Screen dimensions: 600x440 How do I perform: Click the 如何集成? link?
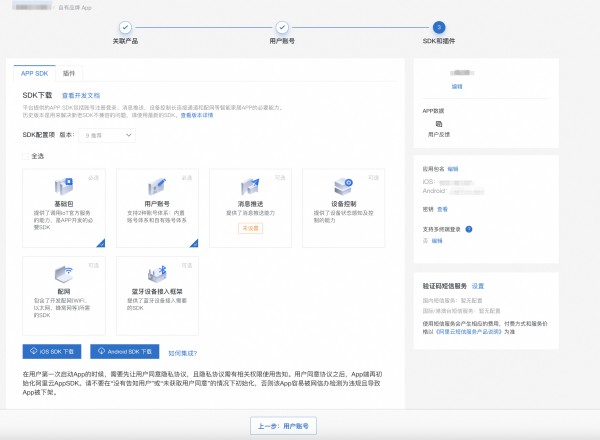coord(183,353)
